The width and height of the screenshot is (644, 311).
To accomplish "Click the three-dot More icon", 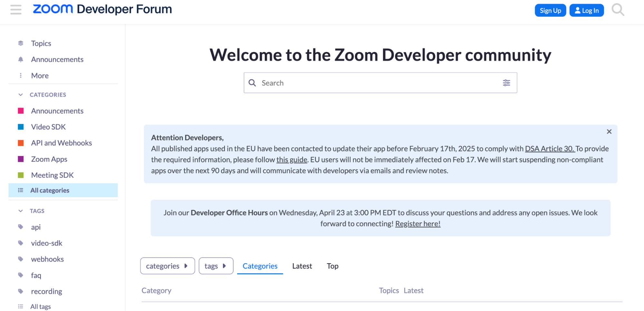I will click(21, 75).
